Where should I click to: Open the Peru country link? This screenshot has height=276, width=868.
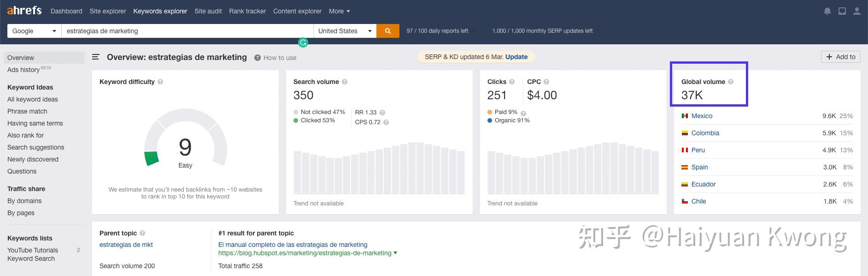click(698, 150)
